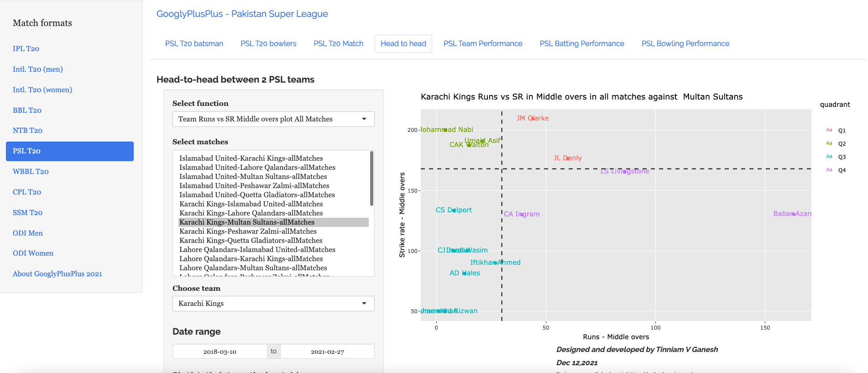The height and width of the screenshot is (373, 868).
Task: Open PSL Bowling Performance tab
Action: point(685,44)
